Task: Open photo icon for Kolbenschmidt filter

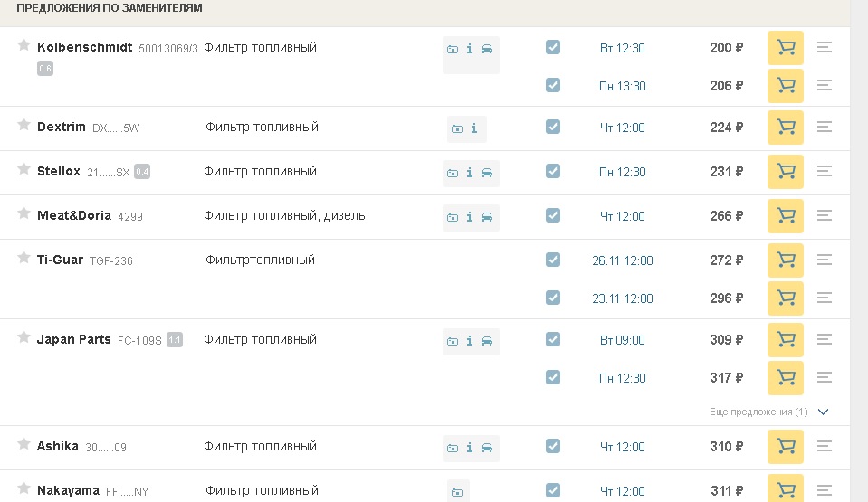Action: [x=453, y=49]
